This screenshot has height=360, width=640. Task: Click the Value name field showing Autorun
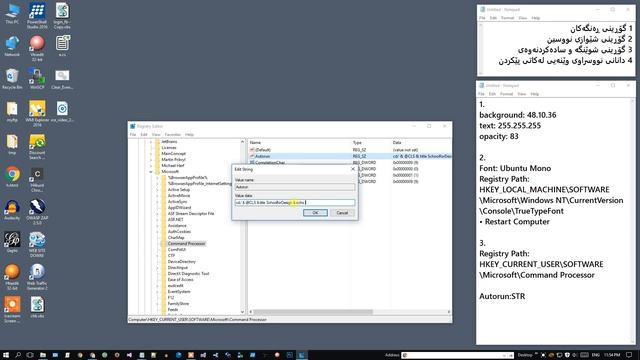pos(295,187)
